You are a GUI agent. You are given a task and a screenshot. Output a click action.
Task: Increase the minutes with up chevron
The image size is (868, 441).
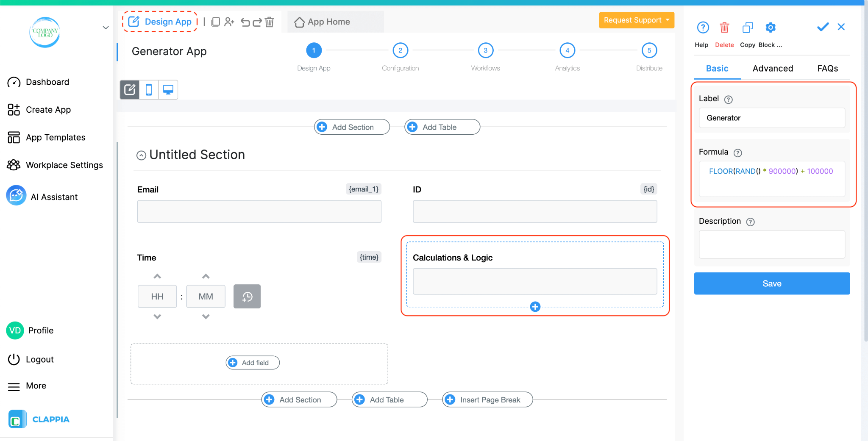[206, 277]
